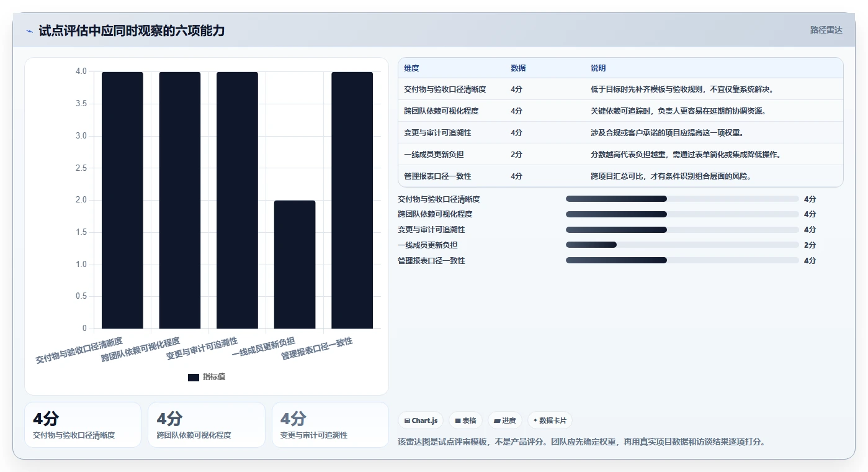Click the description starting 关键依赖可追踪时

click(x=678, y=111)
